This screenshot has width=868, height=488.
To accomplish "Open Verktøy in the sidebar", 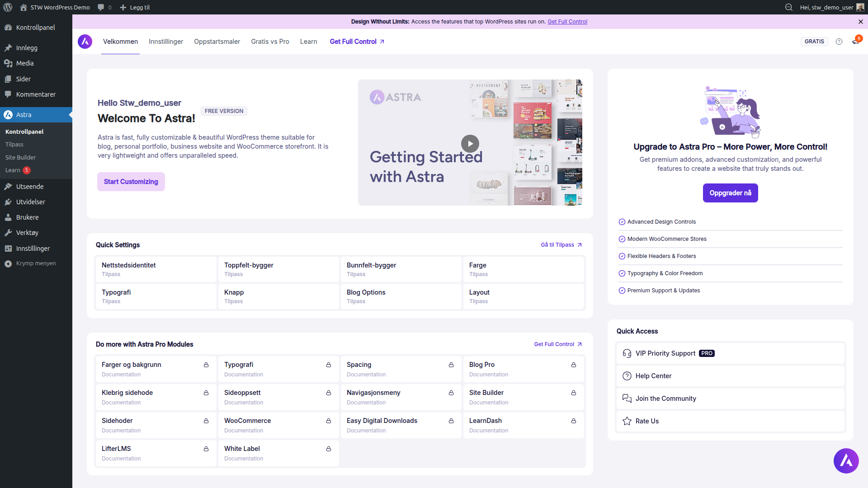I will (36, 233).
